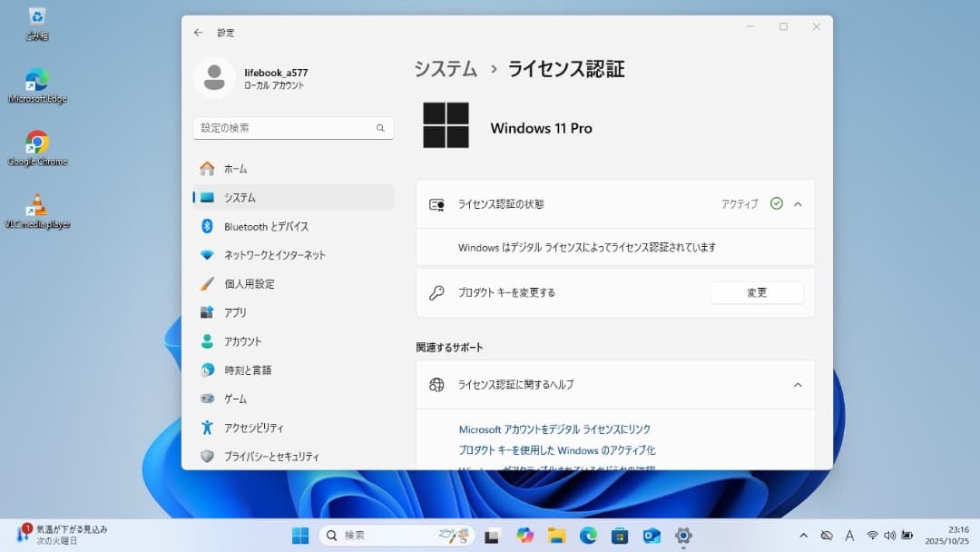Open the Microsoft アカウントをデジタル ライセンスにリンク link
The width and height of the screenshot is (980, 552).
555,429
